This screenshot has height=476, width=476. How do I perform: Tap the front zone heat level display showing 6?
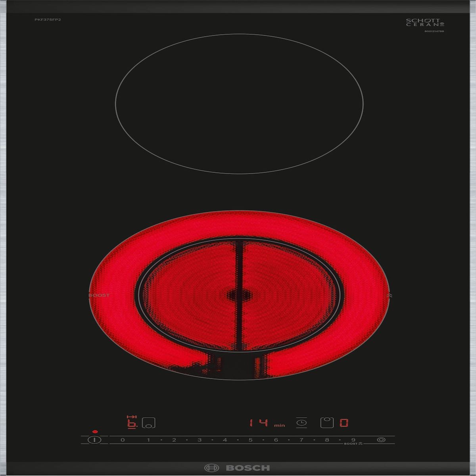tap(131, 423)
